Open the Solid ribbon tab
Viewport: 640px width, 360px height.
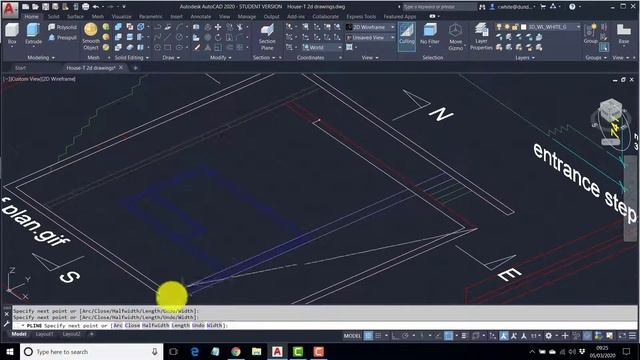pyautogui.click(x=53, y=17)
